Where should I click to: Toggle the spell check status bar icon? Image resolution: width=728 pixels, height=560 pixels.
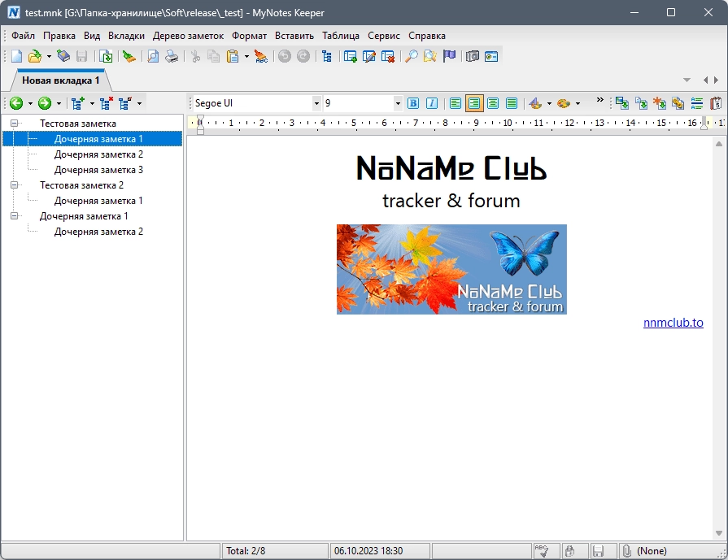pos(542,551)
